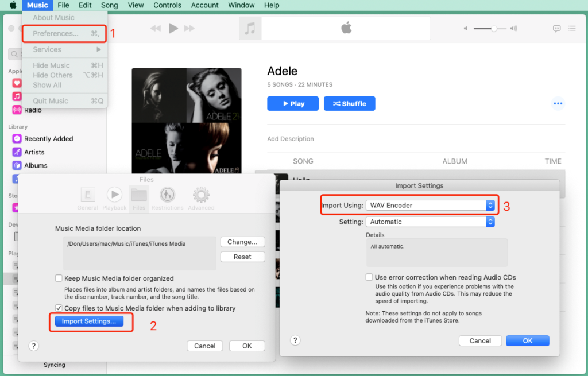Enable error correction when reading Audio CDs
Screen dimensions: 588x376
[x=369, y=277]
